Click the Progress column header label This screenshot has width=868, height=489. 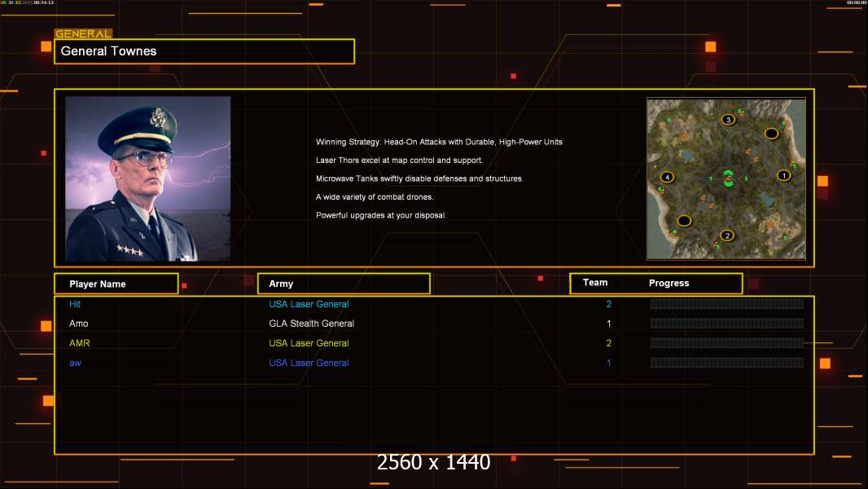pos(669,284)
